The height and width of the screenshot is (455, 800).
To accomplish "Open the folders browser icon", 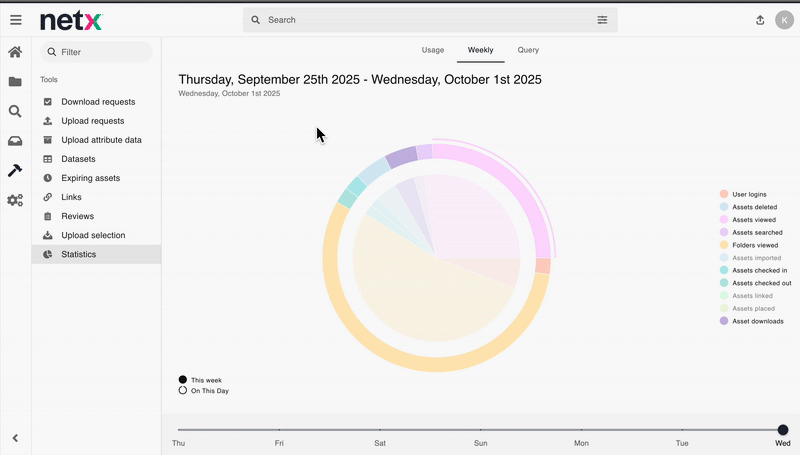I will click(15, 82).
